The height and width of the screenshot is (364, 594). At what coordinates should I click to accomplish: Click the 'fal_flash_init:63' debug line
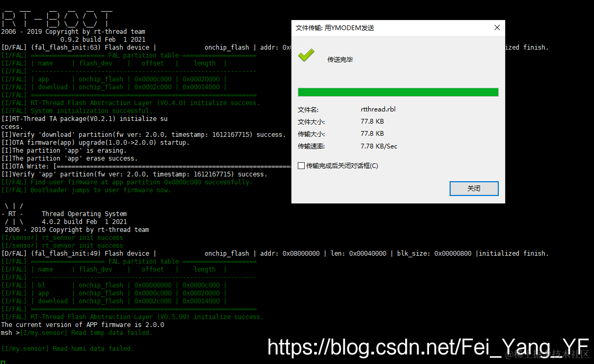[x=146, y=48]
